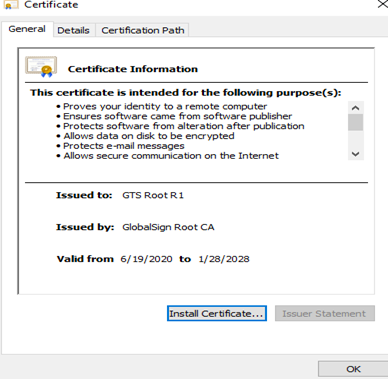Click the purposes list scroll up arrow
The image size is (388, 379).
[x=356, y=108]
